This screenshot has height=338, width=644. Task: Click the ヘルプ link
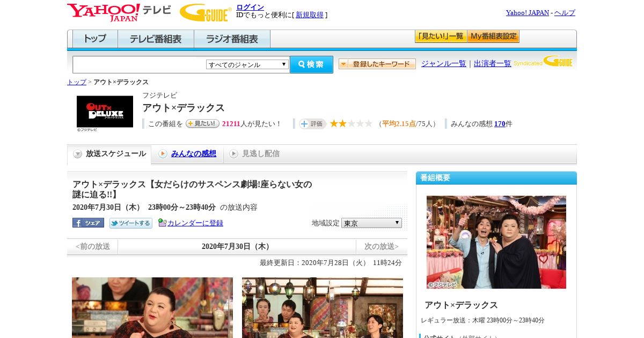[x=565, y=12]
